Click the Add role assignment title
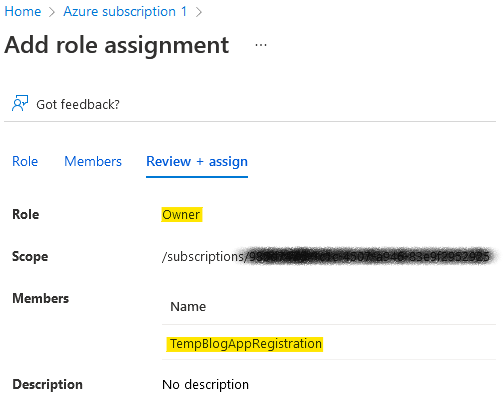This screenshot has height=406, width=503. [x=117, y=45]
